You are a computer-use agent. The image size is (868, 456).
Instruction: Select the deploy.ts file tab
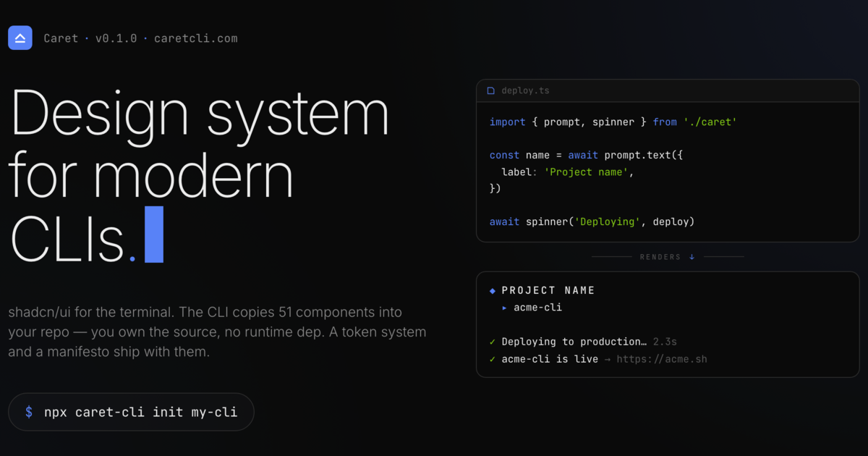tap(518, 91)
